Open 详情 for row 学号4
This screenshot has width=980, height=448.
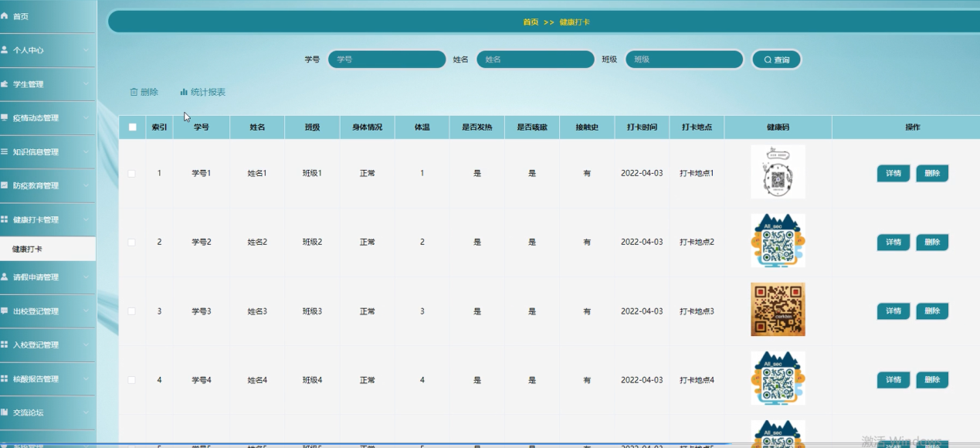tap(894, 380)
